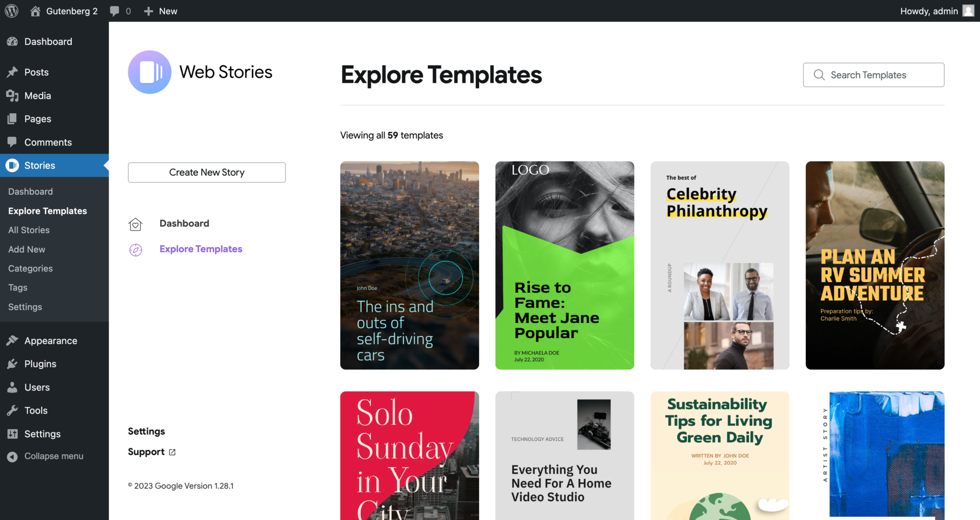
Task: Click the Create New Story button
Action: 207,172
